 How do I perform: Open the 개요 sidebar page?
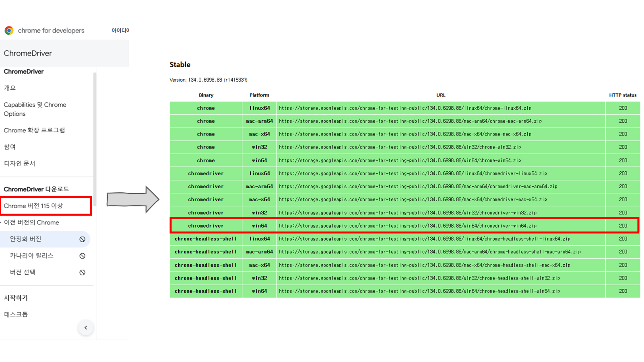pyautogui.click(x=10, y=88)
